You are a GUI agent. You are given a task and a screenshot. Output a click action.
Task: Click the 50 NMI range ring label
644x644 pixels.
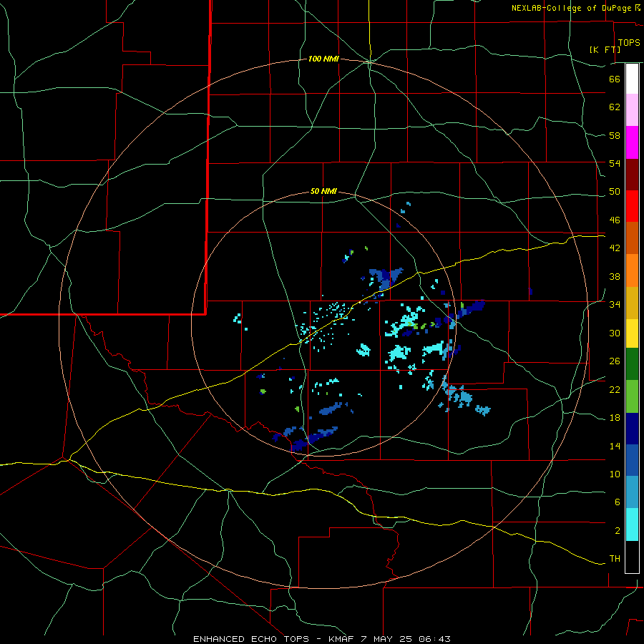point(323,191)
